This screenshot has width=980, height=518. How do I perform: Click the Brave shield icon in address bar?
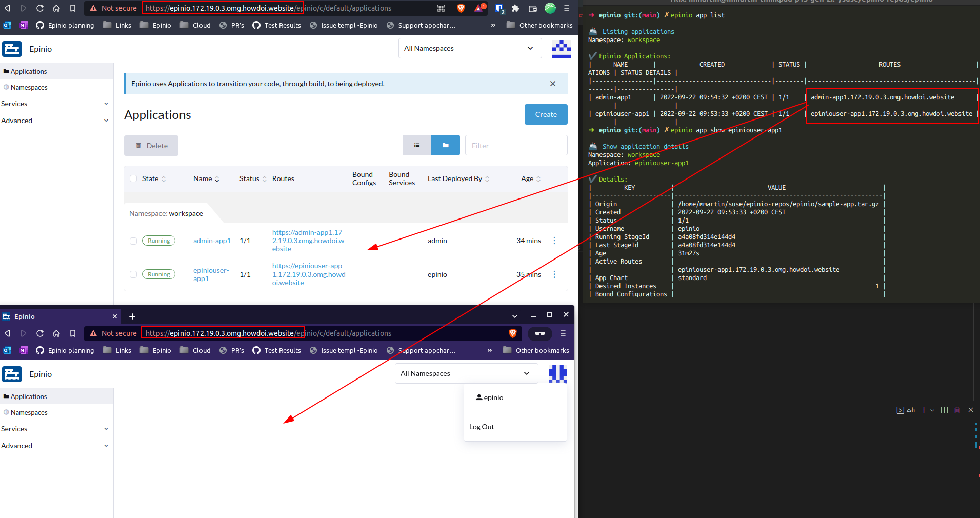click(x=461, y=8)
